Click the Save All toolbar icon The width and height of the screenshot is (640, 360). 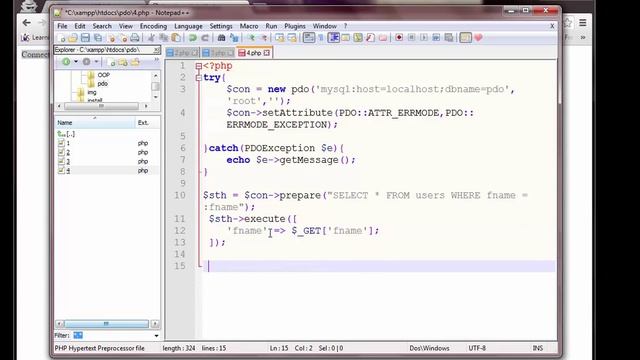point(98,38)
